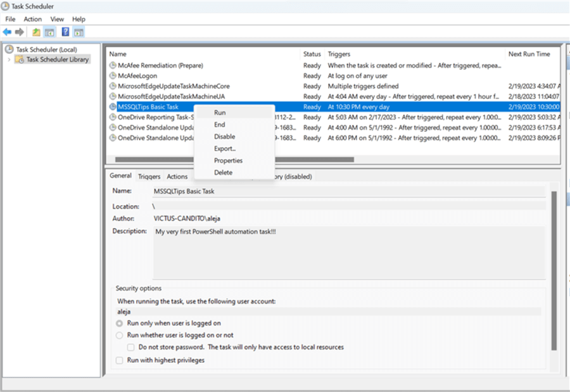Switch to the Triggers tab
The image size is (570, 392).
coord(149,177)
